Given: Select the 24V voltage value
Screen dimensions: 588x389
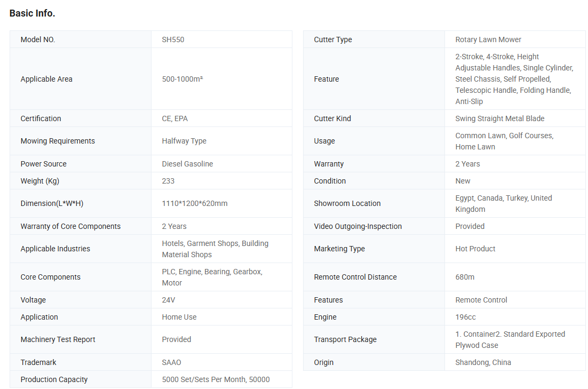Looking at the screenshot, I should pyautogui.click(x=169, y=300).
